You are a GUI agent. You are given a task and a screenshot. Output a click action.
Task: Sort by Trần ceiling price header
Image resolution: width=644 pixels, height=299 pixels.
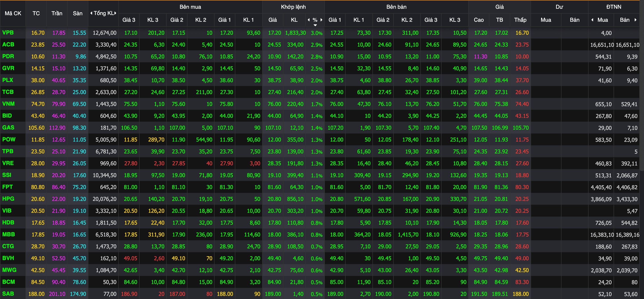(x=57, y=13)
